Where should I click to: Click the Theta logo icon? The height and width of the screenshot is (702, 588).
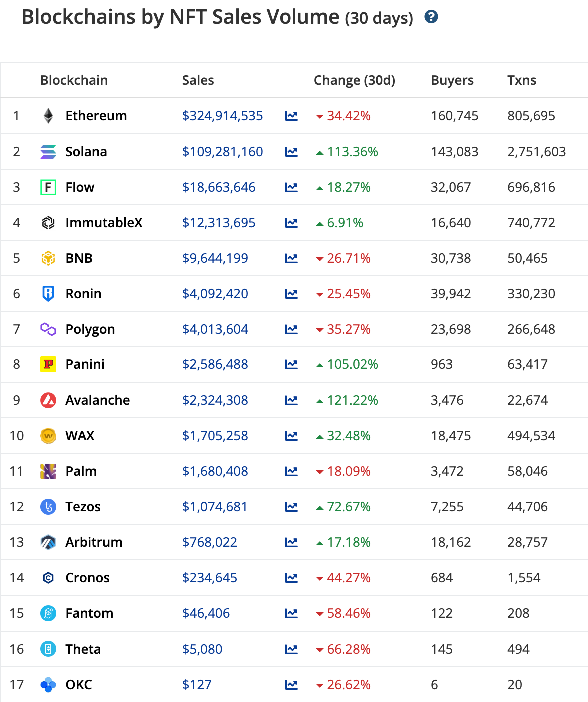(48, 649)
